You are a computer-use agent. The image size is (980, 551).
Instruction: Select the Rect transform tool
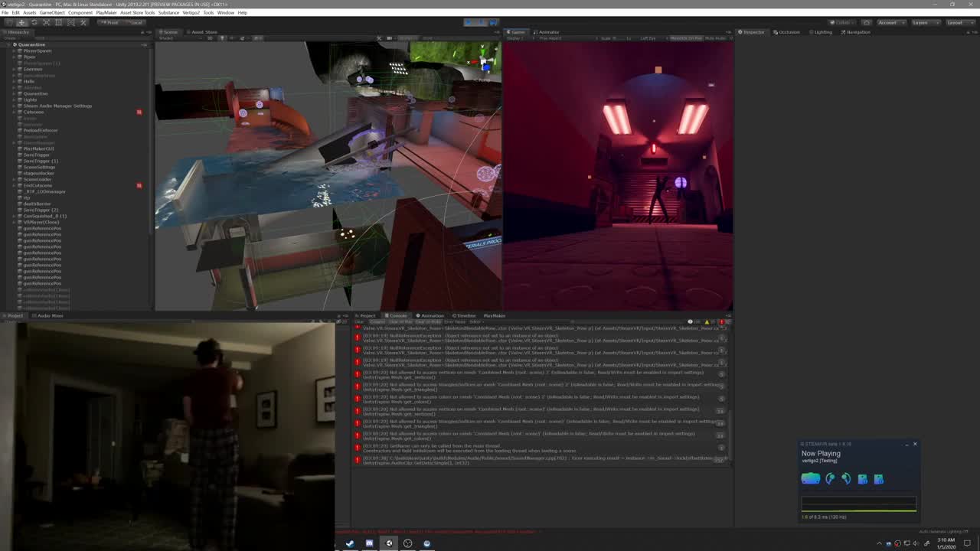(x=58, y=22)
